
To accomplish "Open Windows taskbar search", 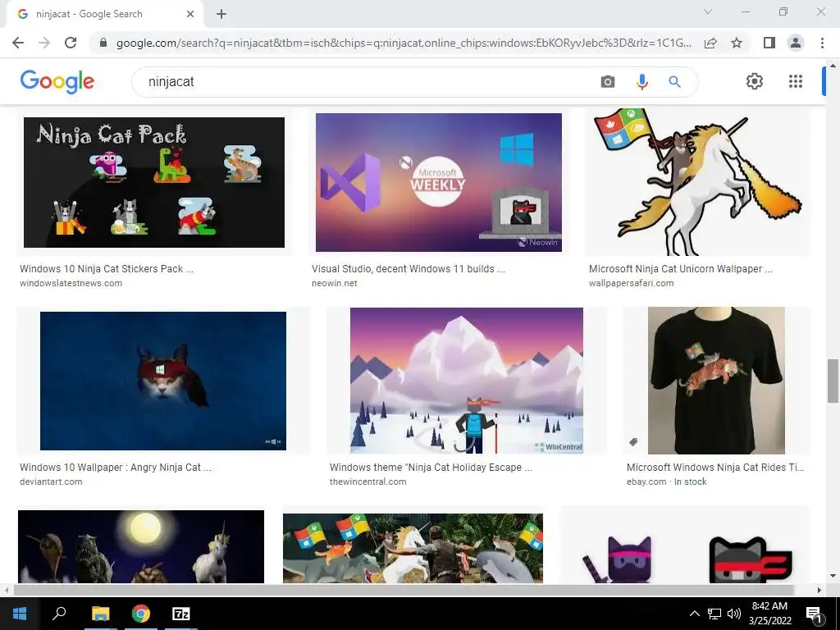I will [59, 614].
